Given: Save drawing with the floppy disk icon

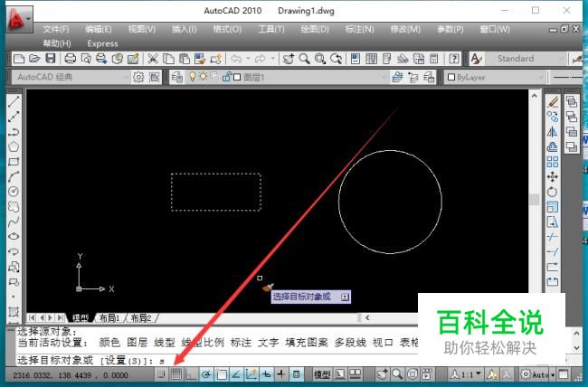Looking at the screenshot, I should 51,59.
